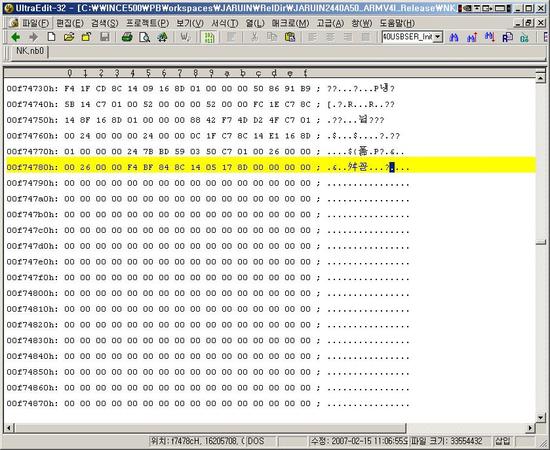Minimize the inner document window
The width and height of the screenshot is (550, 450).
[519, 23]
